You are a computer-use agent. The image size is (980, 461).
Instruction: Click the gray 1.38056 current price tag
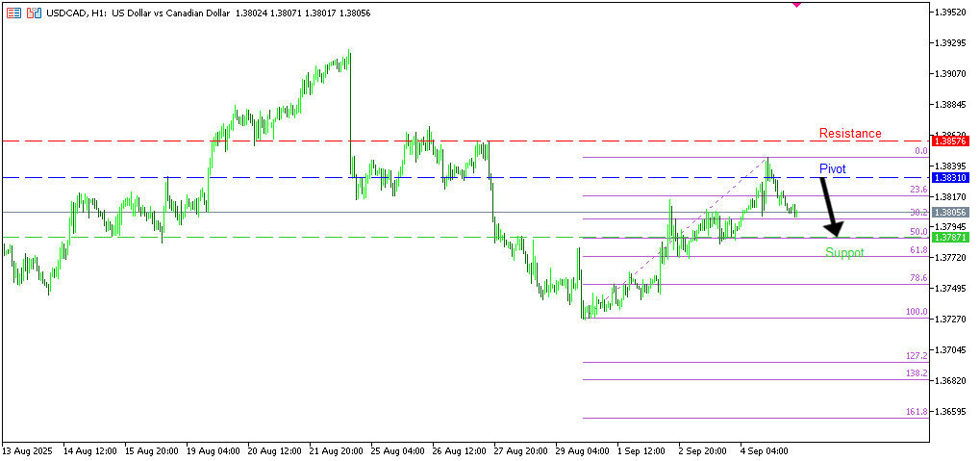[x=949, y=212]
